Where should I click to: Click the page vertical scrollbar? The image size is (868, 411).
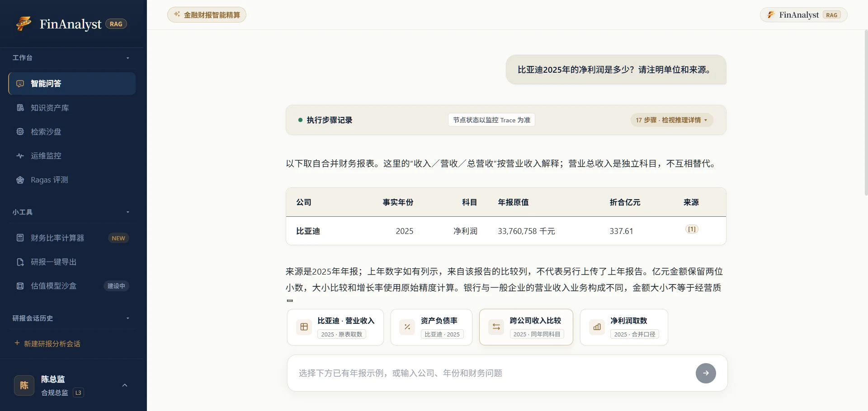pyautogui.click(x=866, y=113)
